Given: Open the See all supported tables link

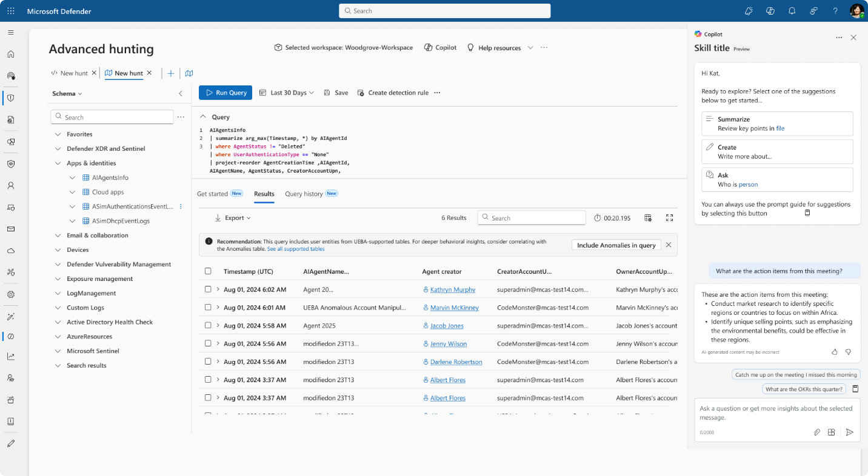Looking at the screenshot, I should (296, 248).
